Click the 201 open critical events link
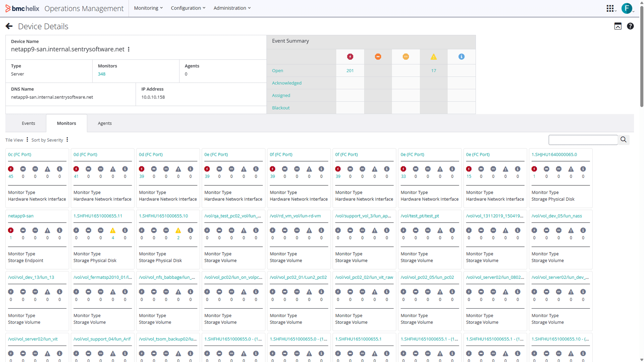Viewport: 644px width, 362px height. click(350, 71)
